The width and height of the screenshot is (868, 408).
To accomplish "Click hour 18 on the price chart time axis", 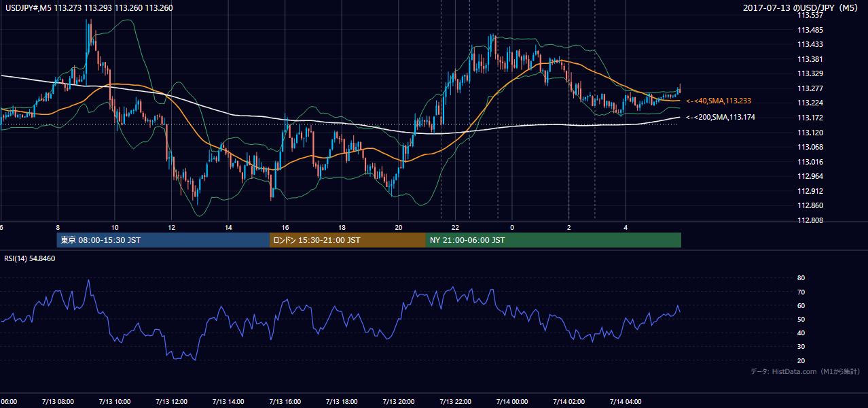I will click(342, 227).
